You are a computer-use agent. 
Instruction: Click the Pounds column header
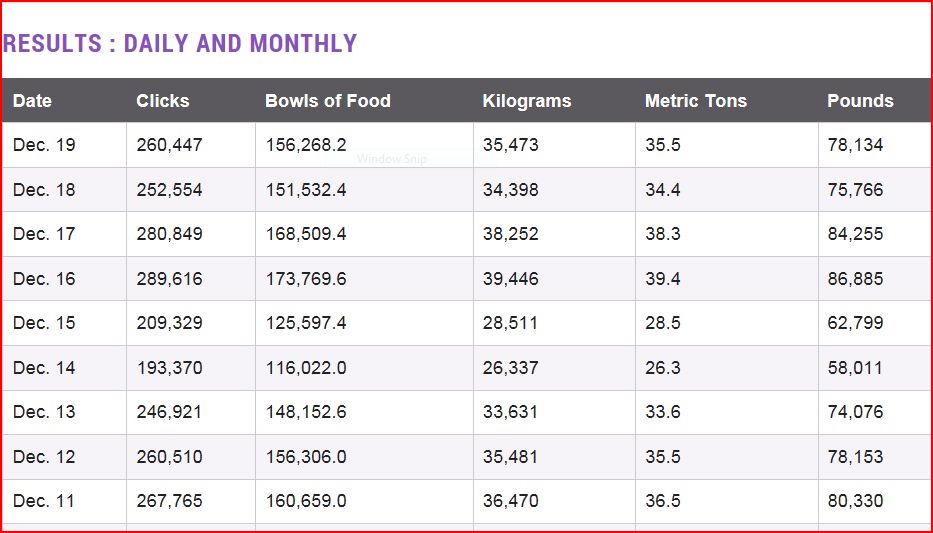pos(860,101)
